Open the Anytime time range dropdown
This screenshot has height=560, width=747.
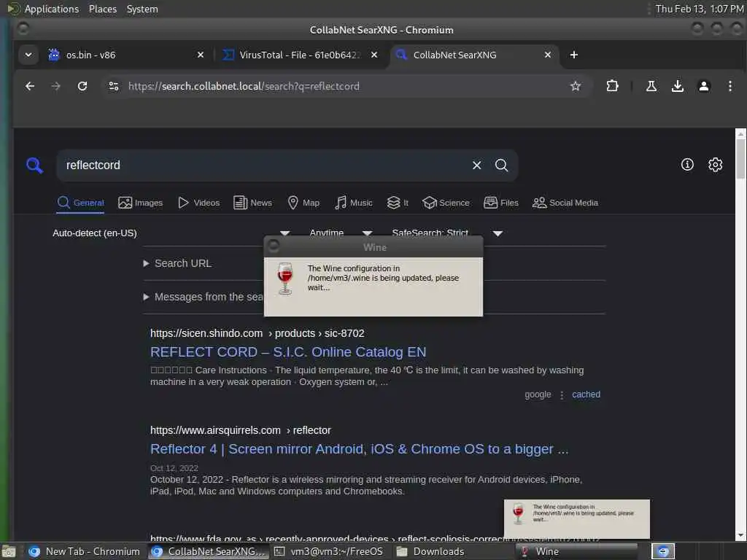point(341,233)
